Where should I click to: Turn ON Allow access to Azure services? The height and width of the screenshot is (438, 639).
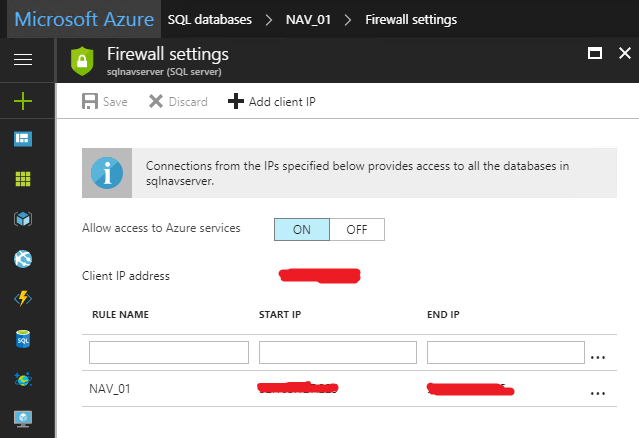301,229
